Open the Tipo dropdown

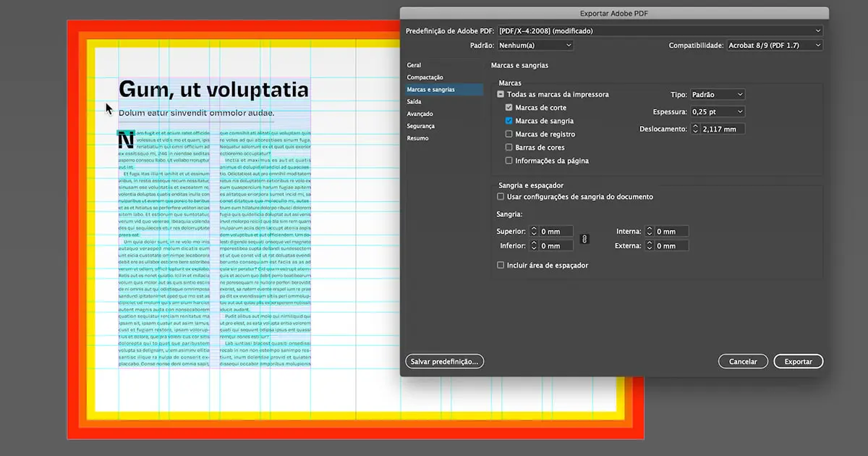coord(717,94)
